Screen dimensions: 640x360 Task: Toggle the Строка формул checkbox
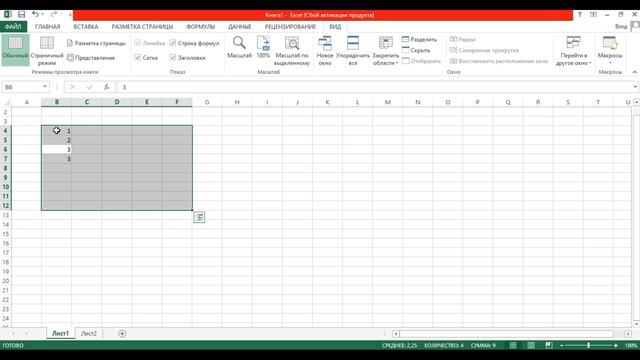(173, 43)
